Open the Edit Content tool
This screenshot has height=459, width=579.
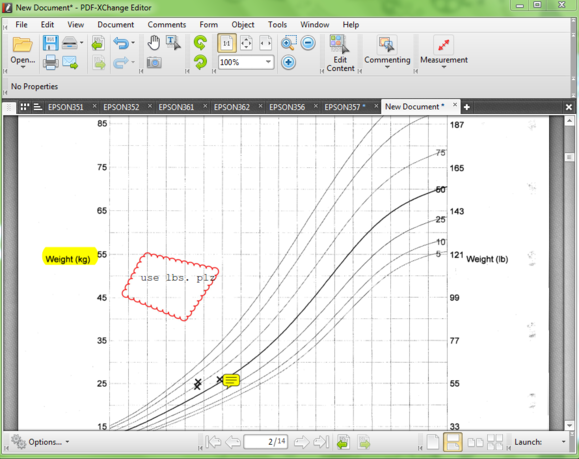pyautogui.click(x=340, y=54)
